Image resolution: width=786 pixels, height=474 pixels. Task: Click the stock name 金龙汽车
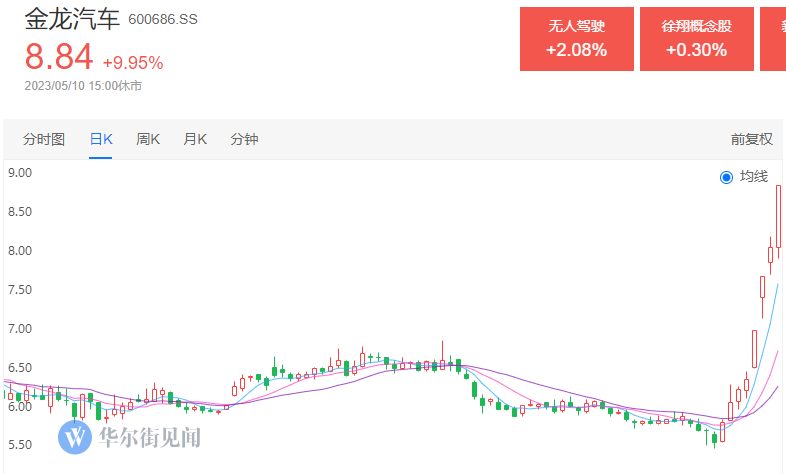coord(72,19)
